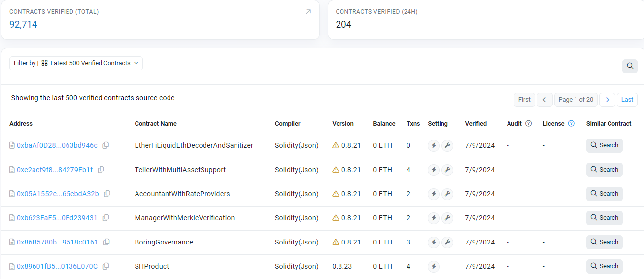Go to the next page arrow
Viewport: 644px width, 279px height.
coord(608,100)
